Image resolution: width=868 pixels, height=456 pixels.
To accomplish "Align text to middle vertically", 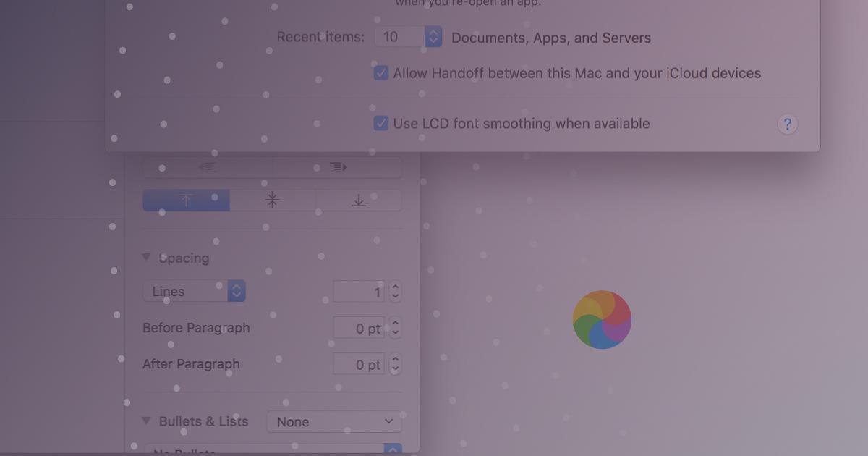I will [273, 200].
